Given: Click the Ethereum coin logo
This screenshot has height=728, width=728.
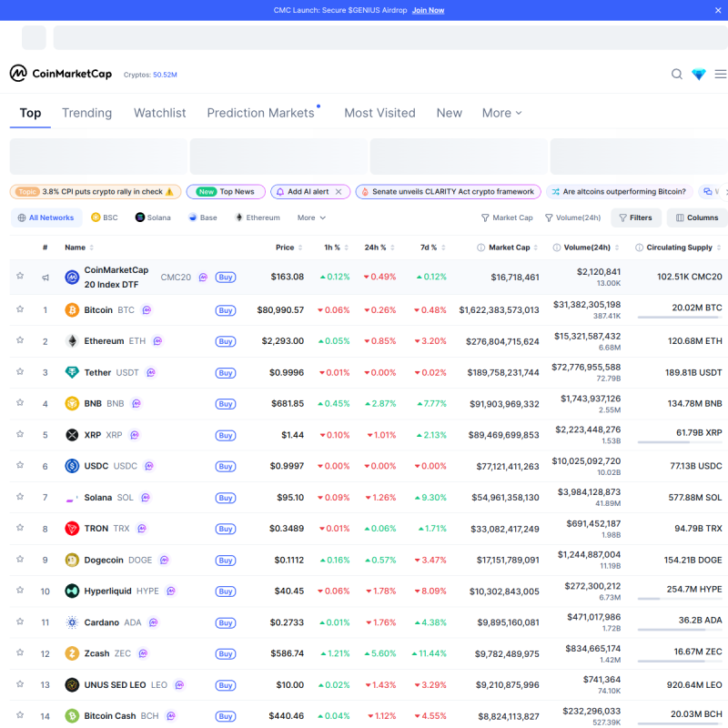Looking at the screenshot, I should point(72,341).
